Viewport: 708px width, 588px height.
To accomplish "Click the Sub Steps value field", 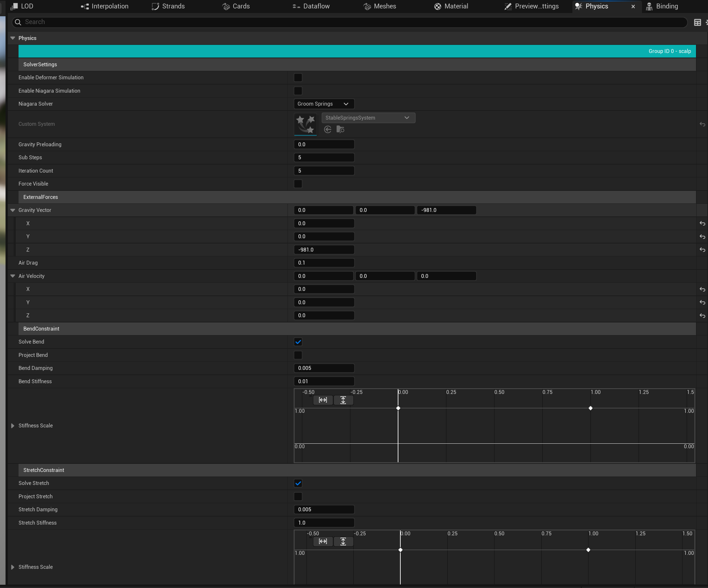I will coord(324,157).
